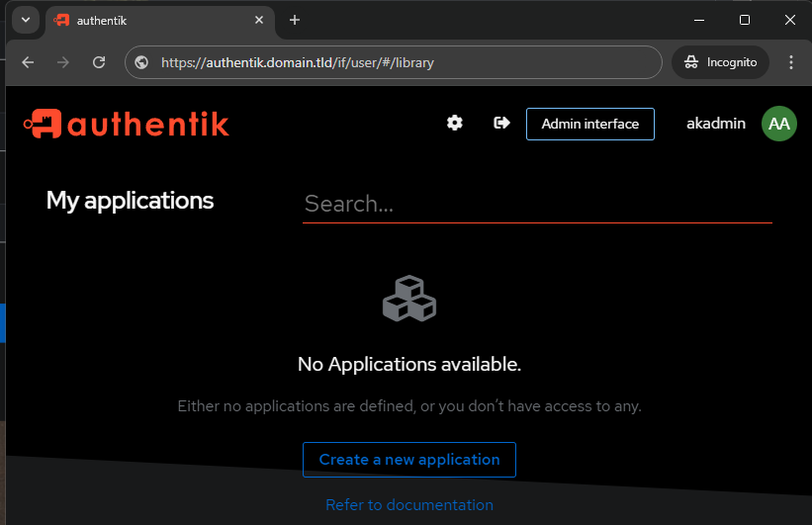Click the Admin interface button
This screenshot has height=525, width=812.
coord(590,124)
